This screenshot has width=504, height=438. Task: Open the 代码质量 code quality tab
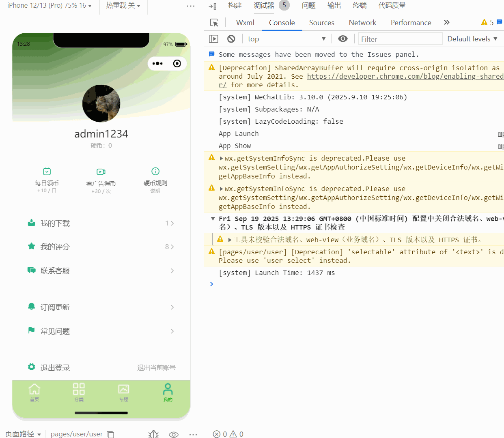click(392, 6)
